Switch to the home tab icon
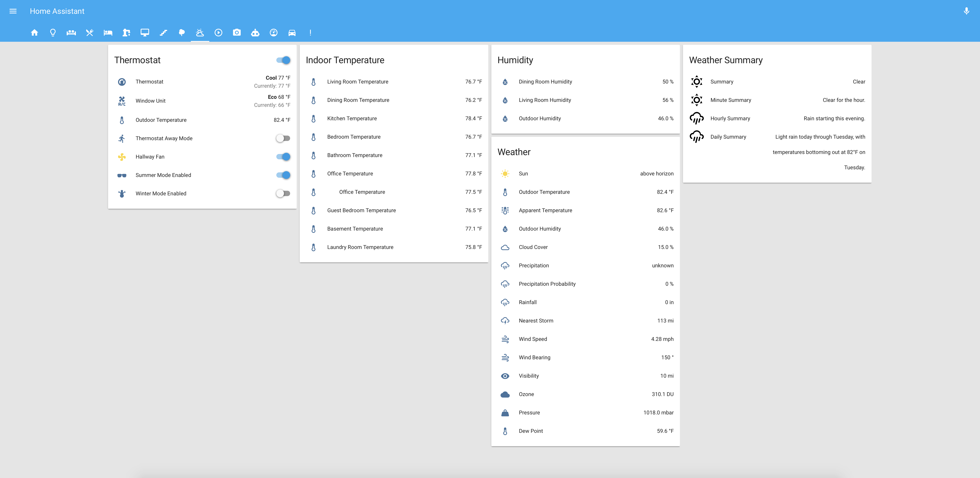 tap(34, 33)
